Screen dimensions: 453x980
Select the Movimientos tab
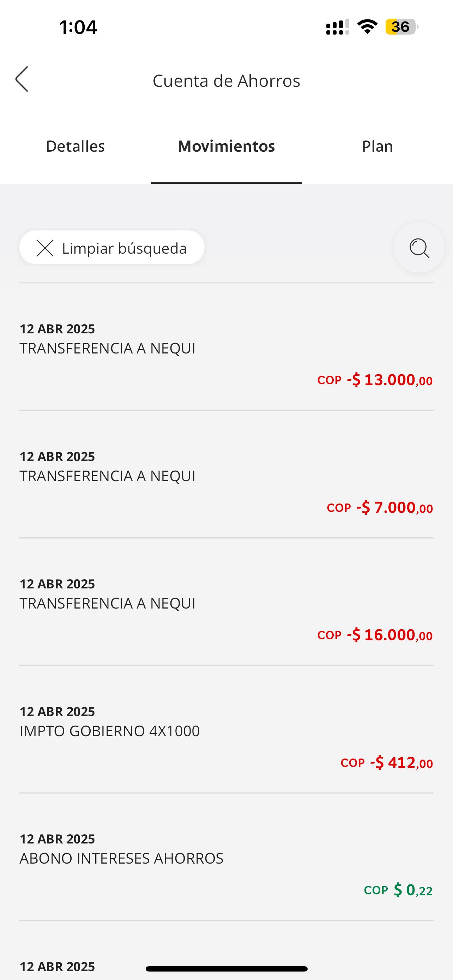[226, 146]
